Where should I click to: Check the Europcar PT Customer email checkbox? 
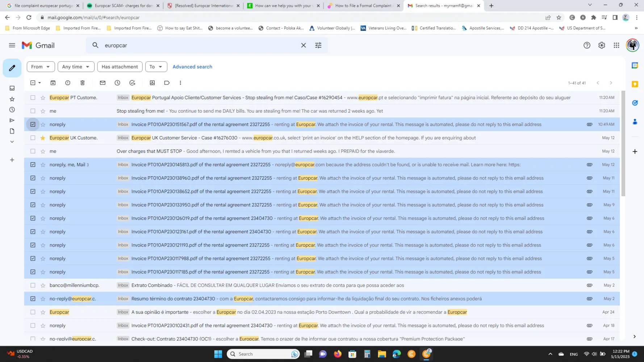tap(33, 97)
